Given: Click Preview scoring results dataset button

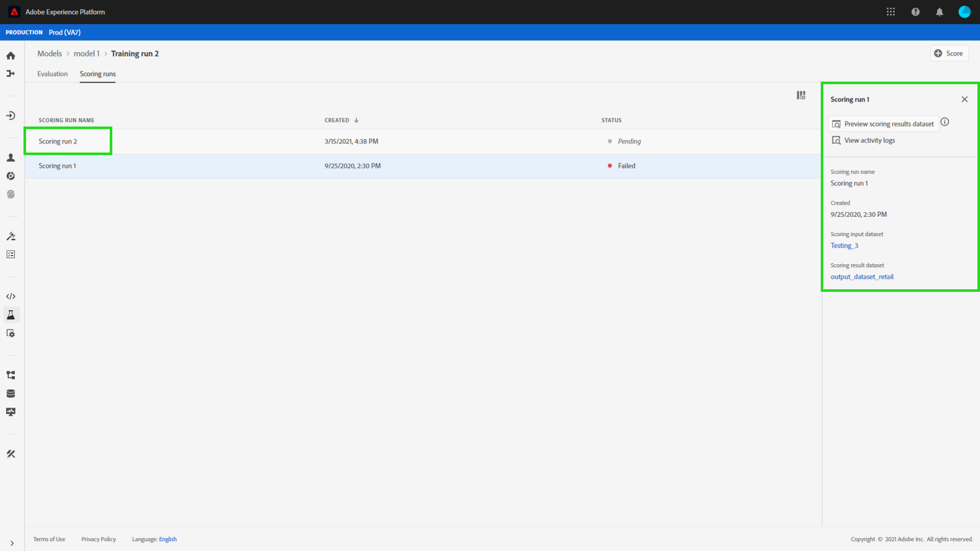Looking at the screenshot, I should tap(884, 124).
